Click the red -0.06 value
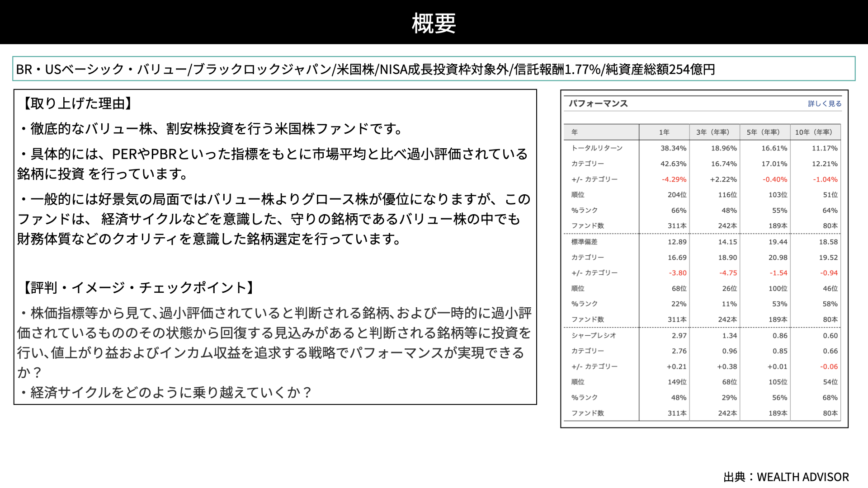This screenshot has width=868, height=488. pos(829,366)
